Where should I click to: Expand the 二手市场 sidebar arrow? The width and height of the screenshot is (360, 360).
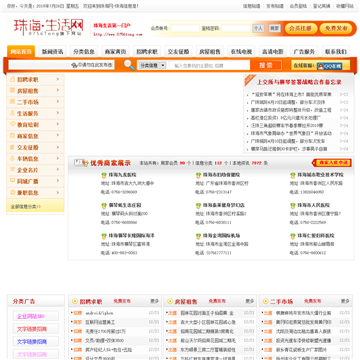58,102
